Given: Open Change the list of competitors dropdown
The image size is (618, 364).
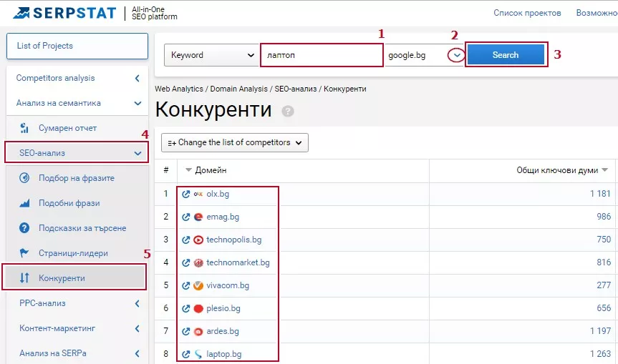Looking at the screenshot, I should click(x=234, y=142).
